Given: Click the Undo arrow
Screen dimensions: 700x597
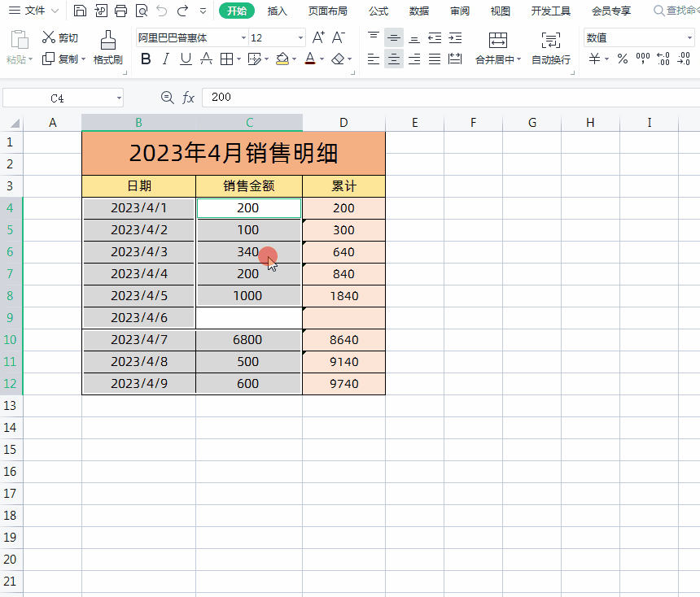Looking at the screenshot, I should 162,11.
